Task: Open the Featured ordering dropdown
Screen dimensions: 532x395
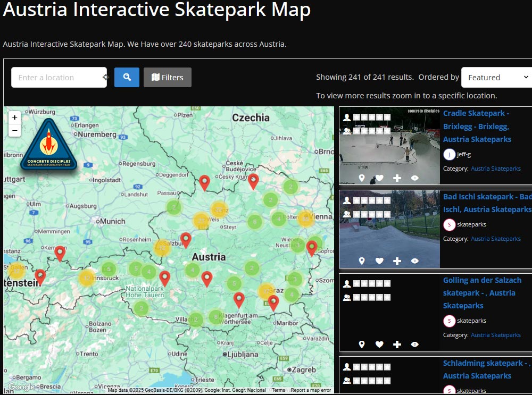Action: tap(496, 77)
